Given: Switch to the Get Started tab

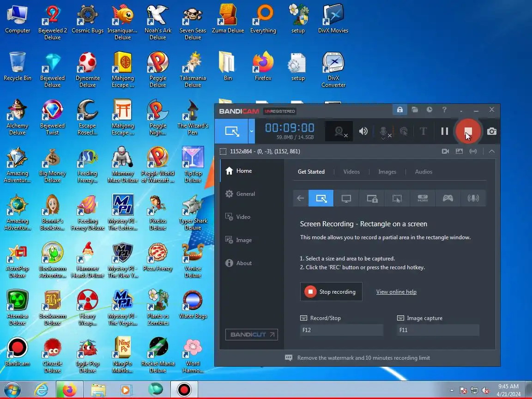Looking at the screenshot, I should coord(311,172).
